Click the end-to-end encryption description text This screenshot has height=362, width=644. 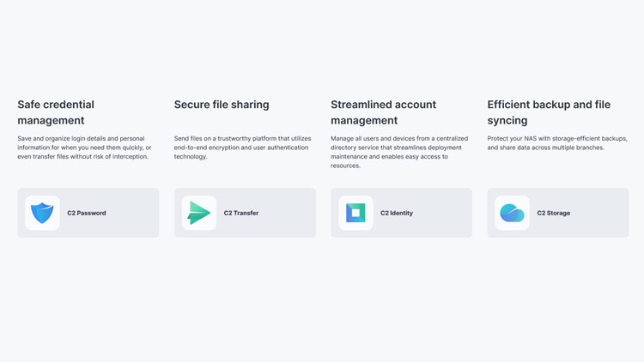click(x=242, y=148)
